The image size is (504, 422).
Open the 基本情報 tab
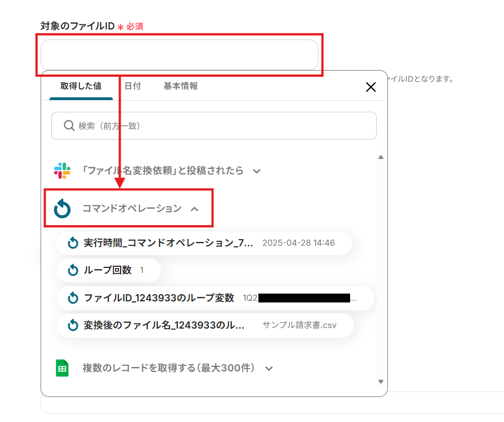(181, 86)
